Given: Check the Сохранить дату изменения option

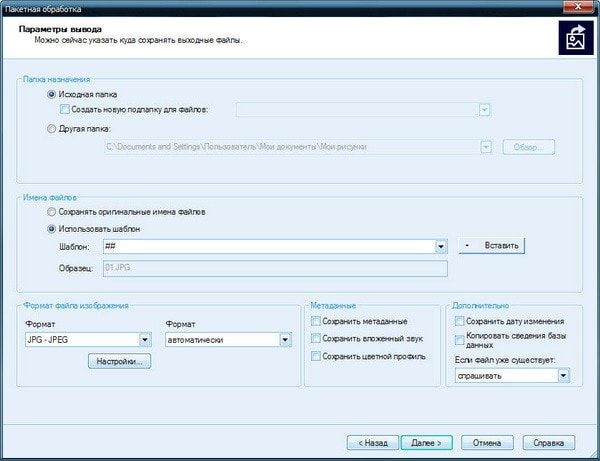Looking at the screenshot, I should (459, 321).
